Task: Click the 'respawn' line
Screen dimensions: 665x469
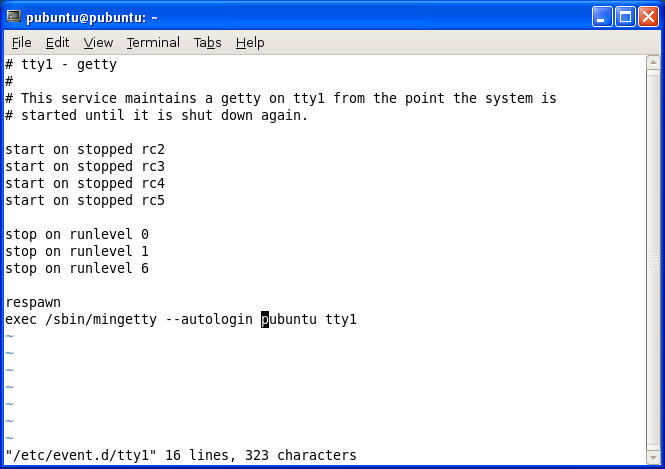Action: (x=33, y=302)
